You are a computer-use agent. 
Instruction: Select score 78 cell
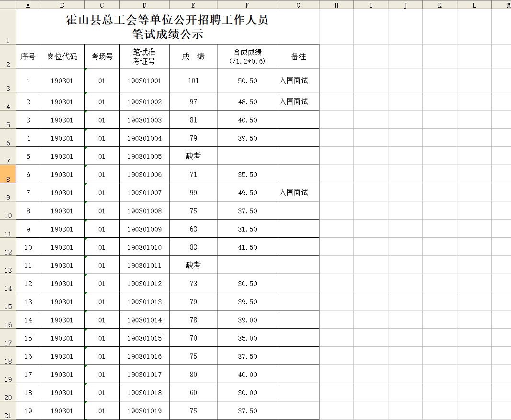coord(193,320)
